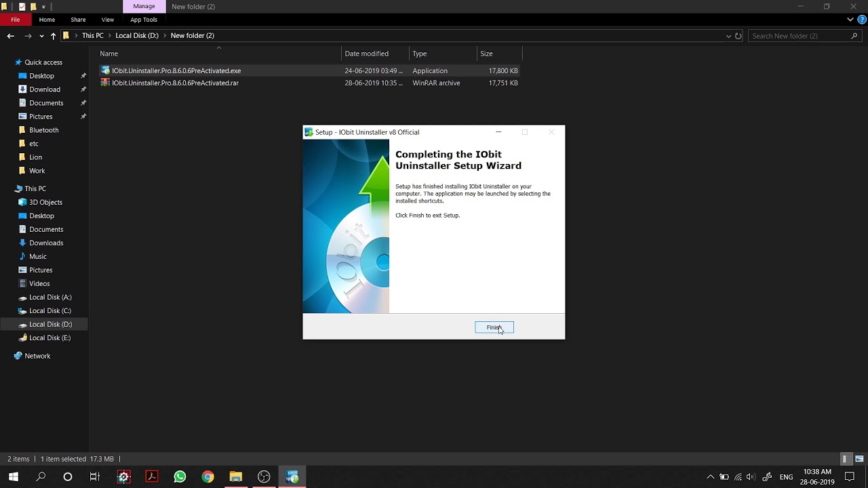Screen dimensions: 868x488
Task: Refresh the folder view
Action: click(738, 36)
